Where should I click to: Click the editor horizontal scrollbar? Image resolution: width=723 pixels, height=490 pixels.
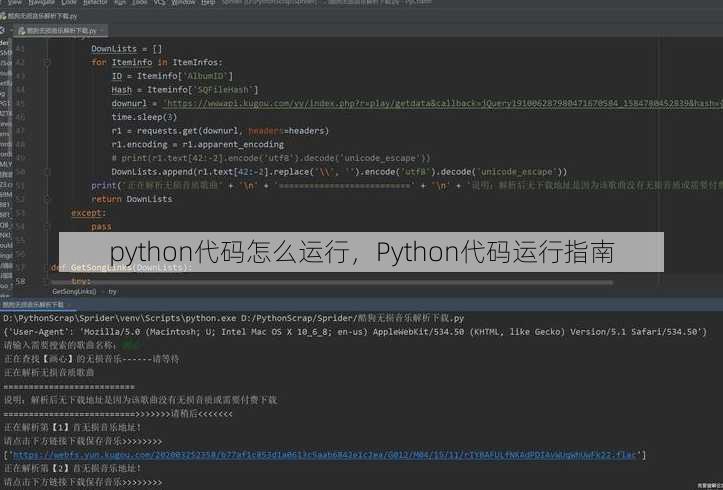click(332, 282)
